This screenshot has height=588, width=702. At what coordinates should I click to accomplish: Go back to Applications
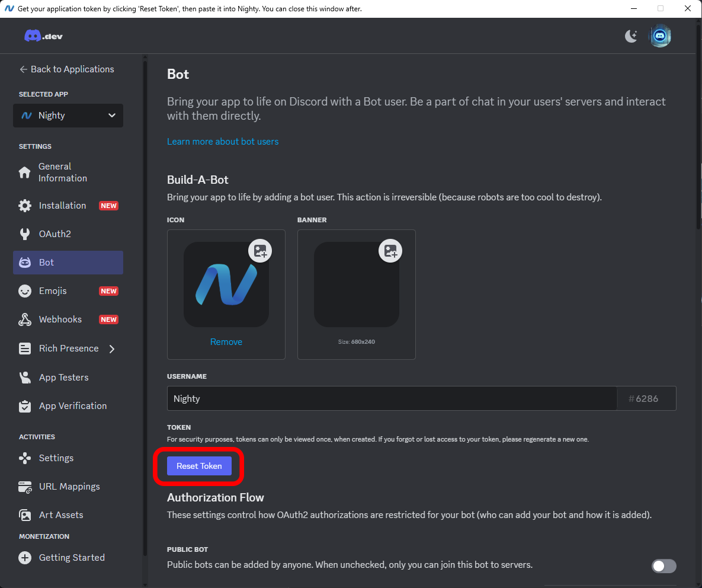coord(66,69)
